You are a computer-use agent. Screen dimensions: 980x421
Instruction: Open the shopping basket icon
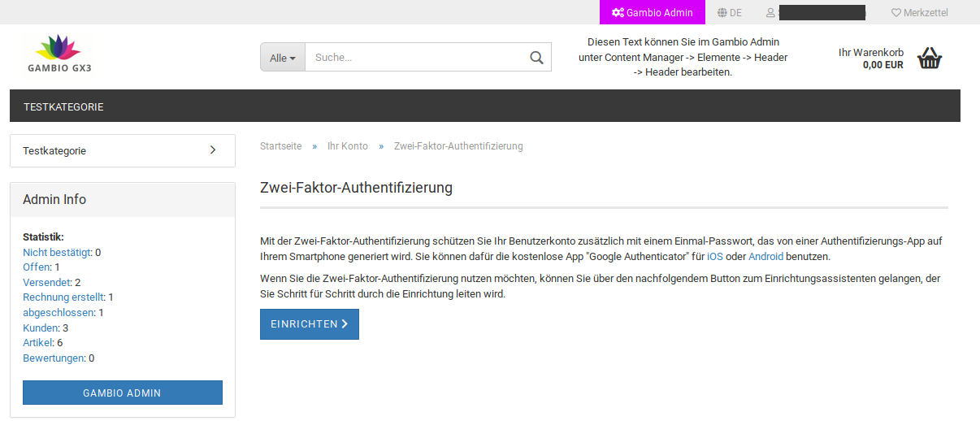930,59
